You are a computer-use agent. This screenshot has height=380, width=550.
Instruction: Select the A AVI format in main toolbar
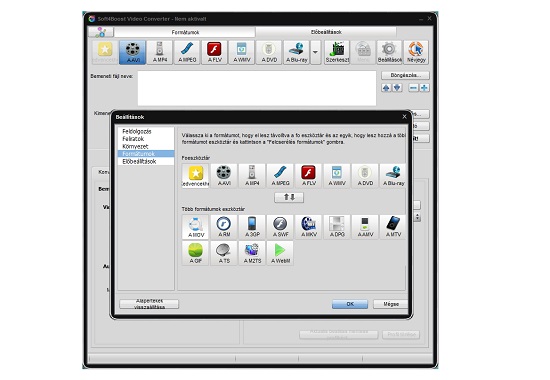pyautogui.click(x=133, y=52)
